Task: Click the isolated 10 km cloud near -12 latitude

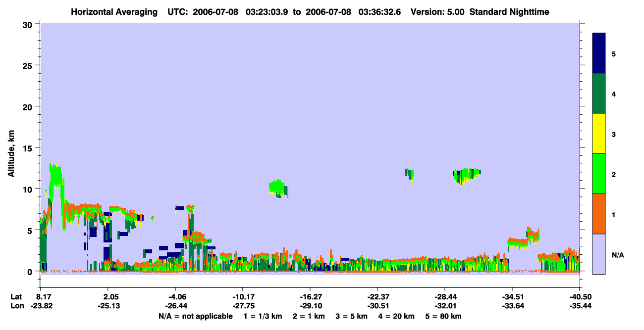Action: (278, 188)
